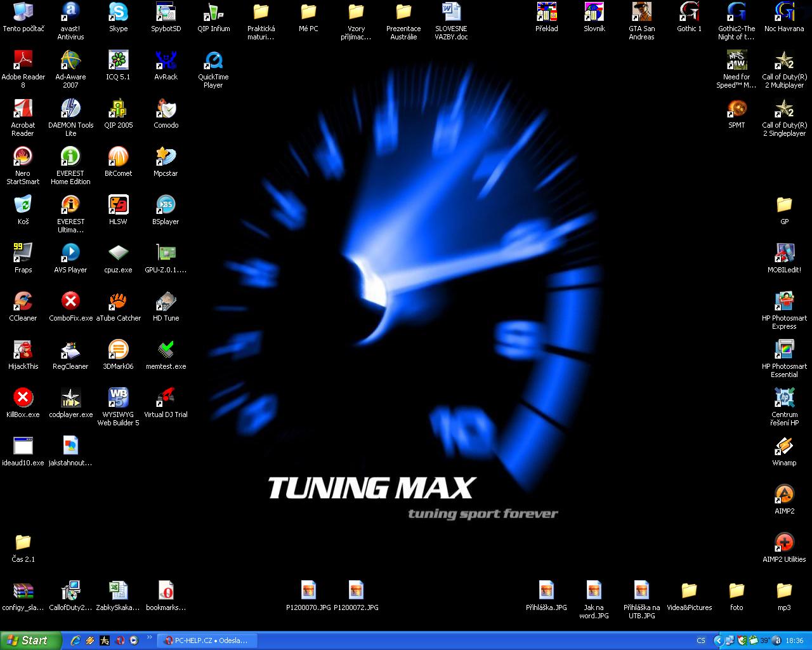Click the Start button
This screenshot has height=650, width=812.
tap(30, 640)
